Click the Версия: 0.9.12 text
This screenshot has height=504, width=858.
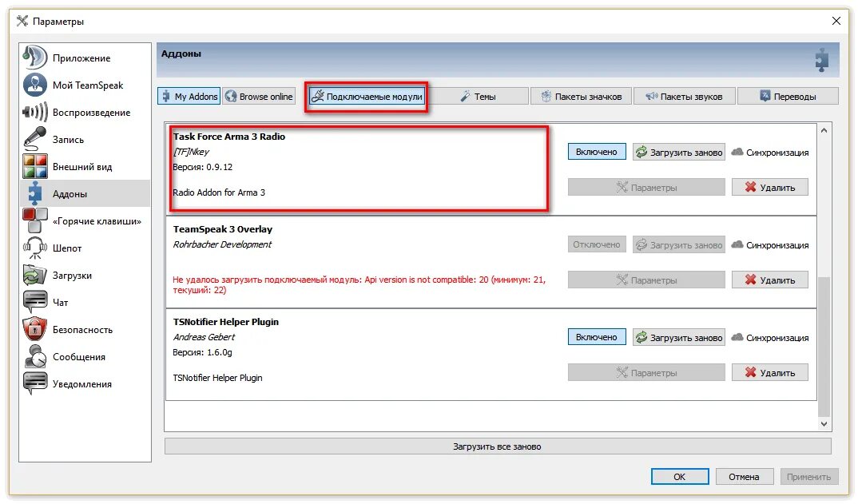[202, 167]
